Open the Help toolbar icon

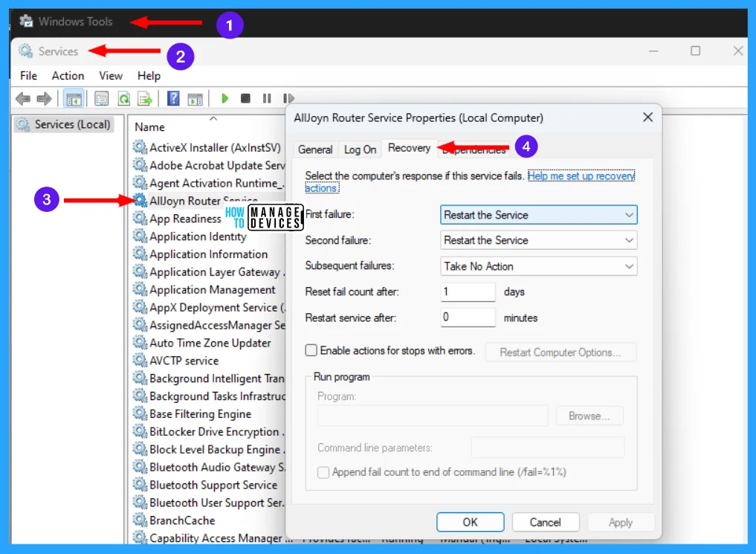173,98
